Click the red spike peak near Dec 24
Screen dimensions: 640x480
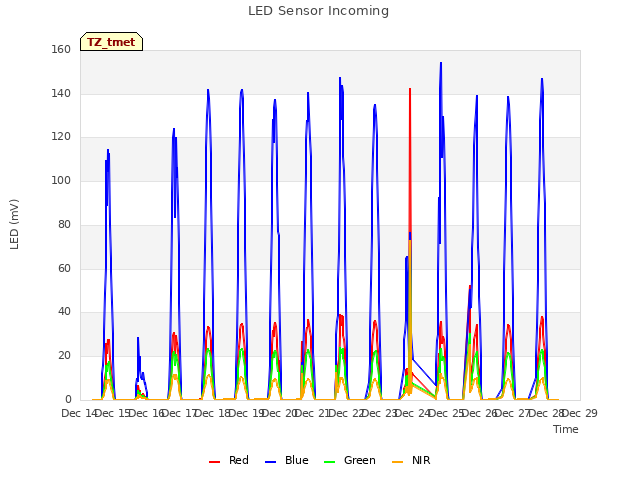[x=410, y=89]
